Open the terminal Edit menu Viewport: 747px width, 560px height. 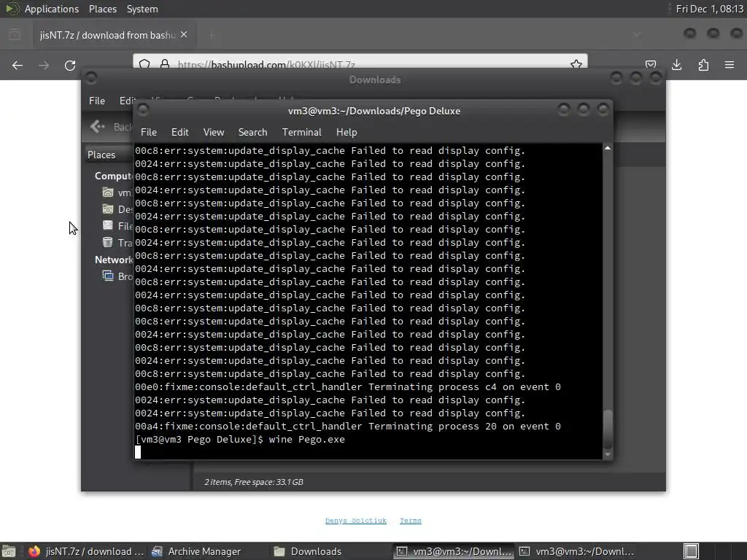pyautogui.click(x=179, y=133)
